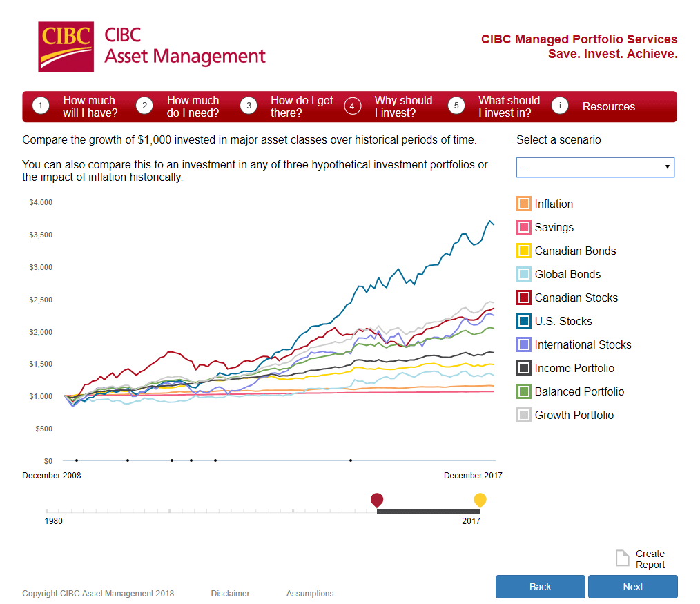
Task: Toggle the U.S. Stocks series checkbox
Action: click(x=524, y=321)
